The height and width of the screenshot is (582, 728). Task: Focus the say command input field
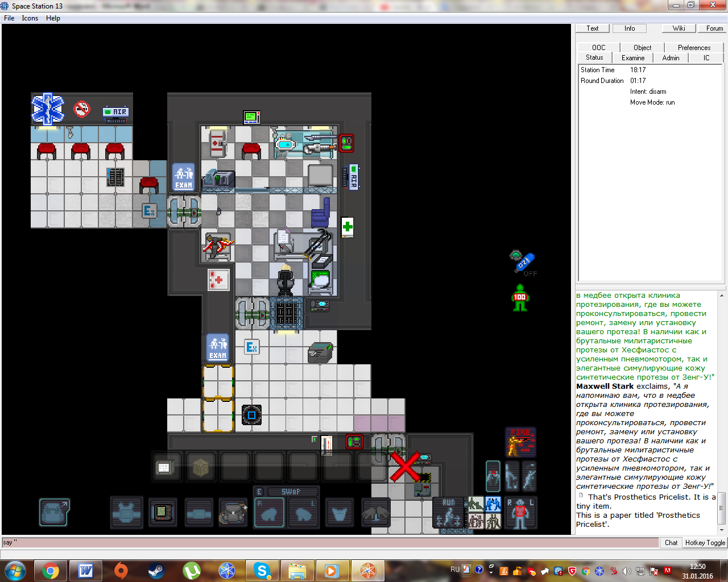click(x=330, y=543)
